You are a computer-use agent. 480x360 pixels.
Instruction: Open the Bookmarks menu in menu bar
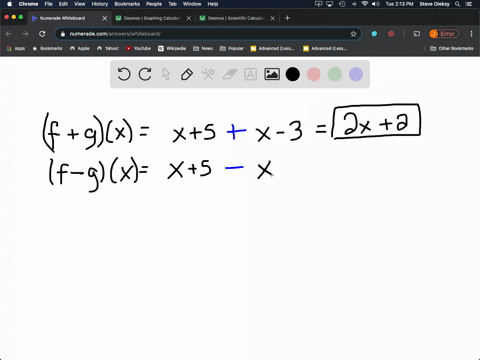pos(127,4)
